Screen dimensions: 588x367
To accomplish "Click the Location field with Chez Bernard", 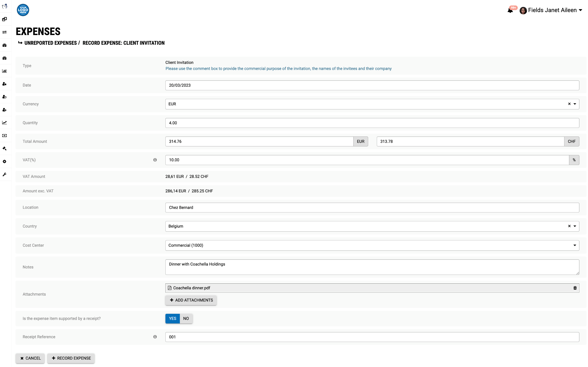I will (x=372, y=208).
